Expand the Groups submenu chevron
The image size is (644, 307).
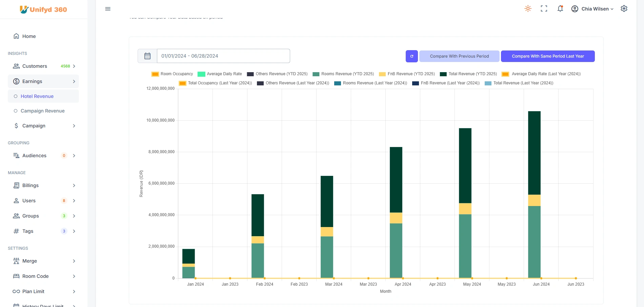click(74, 216)
